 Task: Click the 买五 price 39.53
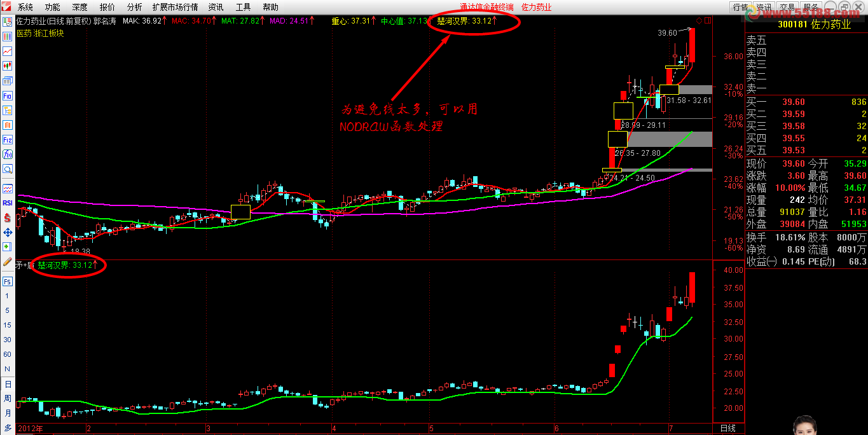pos(794,150)
